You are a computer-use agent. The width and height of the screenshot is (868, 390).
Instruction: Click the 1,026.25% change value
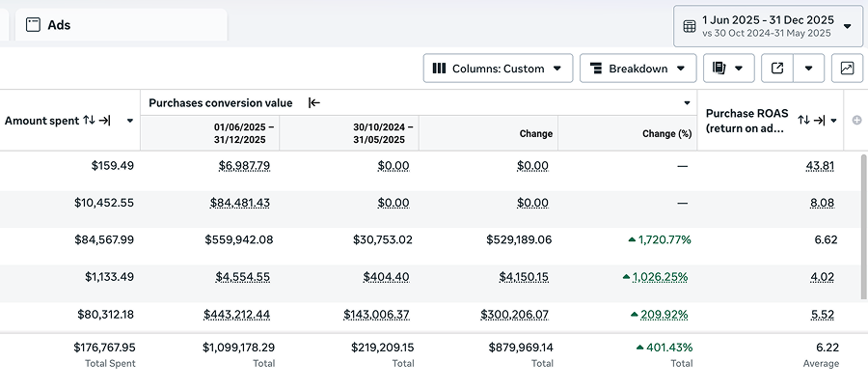point(662,277)
